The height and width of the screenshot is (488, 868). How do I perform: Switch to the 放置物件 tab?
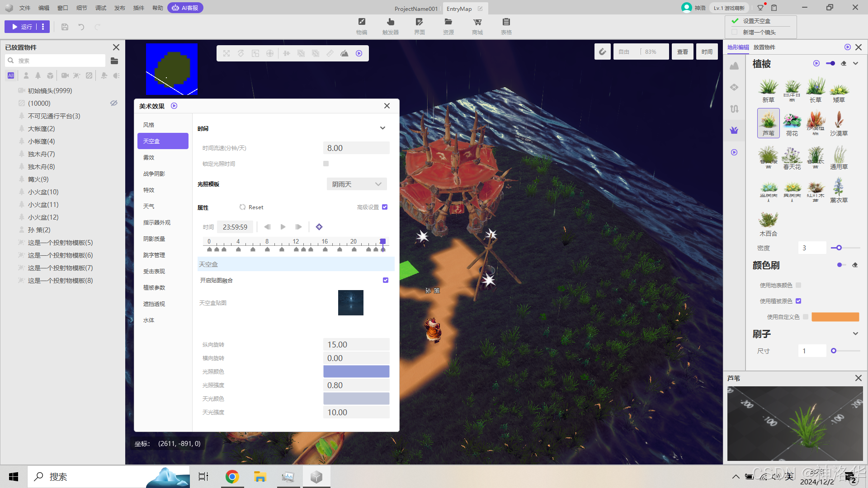click(x=764, y=47)
